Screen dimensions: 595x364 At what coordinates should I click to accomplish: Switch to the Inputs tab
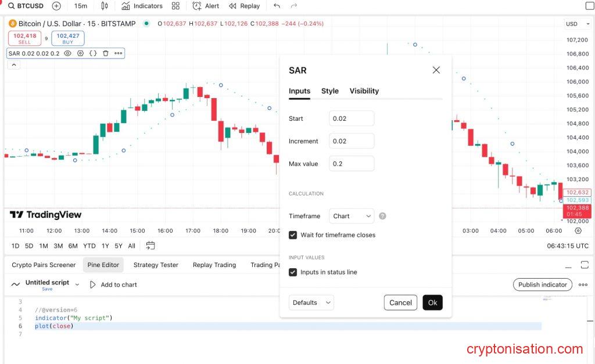299,91
